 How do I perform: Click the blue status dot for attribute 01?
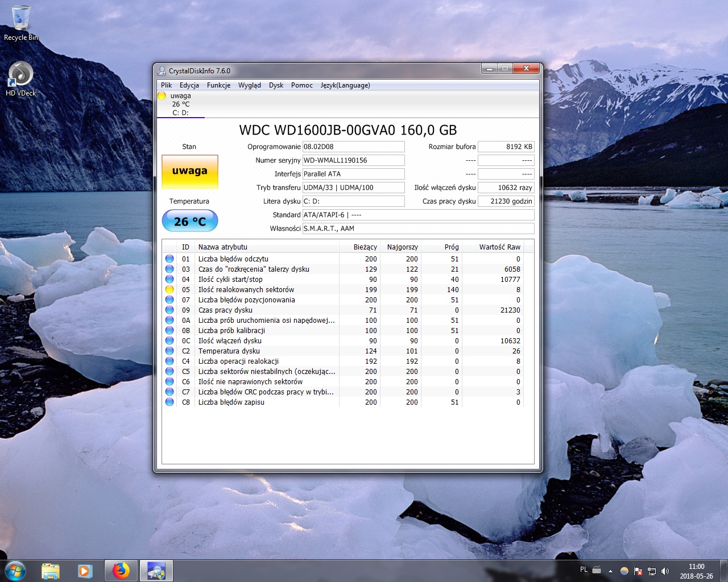pyautogui.click(x=169, y=259)
